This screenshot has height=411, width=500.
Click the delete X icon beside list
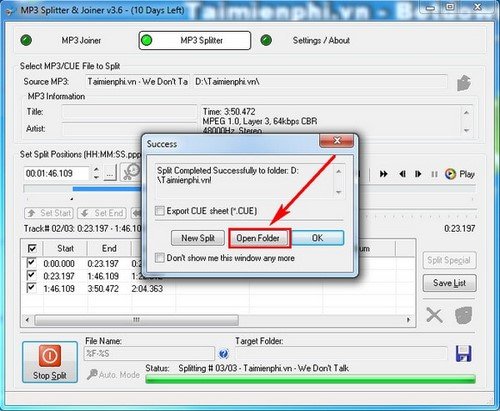click(x=435, y=315)
